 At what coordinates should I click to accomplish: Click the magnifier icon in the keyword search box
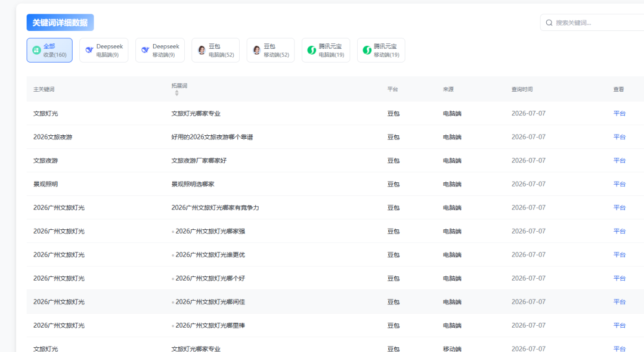click(x=549, y=23)
